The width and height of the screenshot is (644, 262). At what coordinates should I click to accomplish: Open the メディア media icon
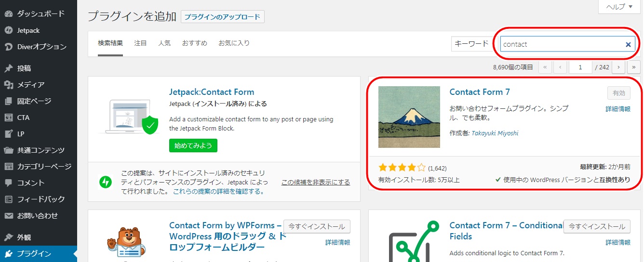(8, 85)
